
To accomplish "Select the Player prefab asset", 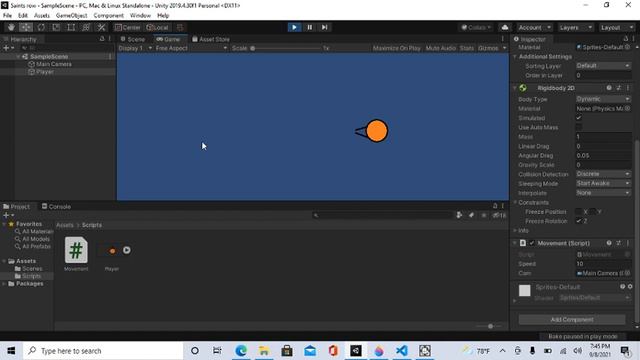I will (x=112, y=254).
